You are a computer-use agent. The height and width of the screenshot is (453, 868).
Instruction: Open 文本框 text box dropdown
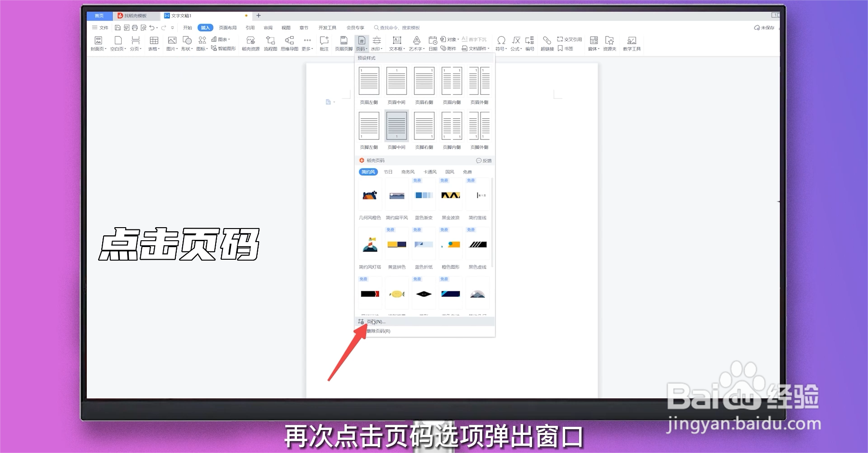point(397,44)
